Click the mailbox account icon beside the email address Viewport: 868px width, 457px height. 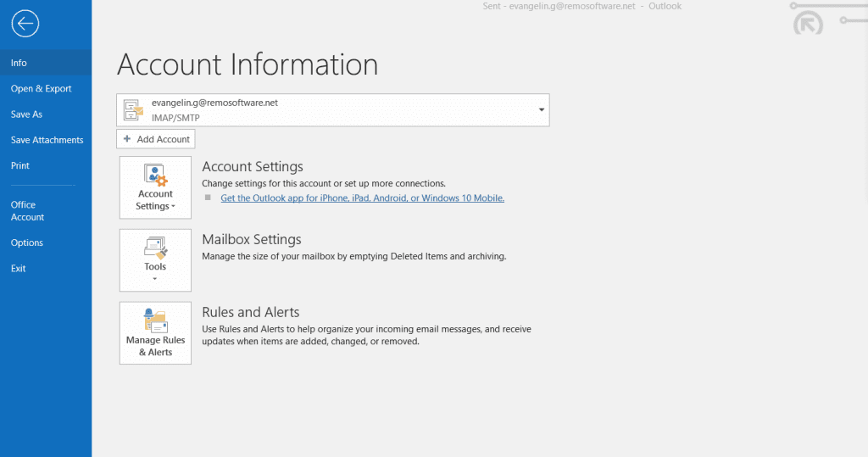tap(133, 109)
